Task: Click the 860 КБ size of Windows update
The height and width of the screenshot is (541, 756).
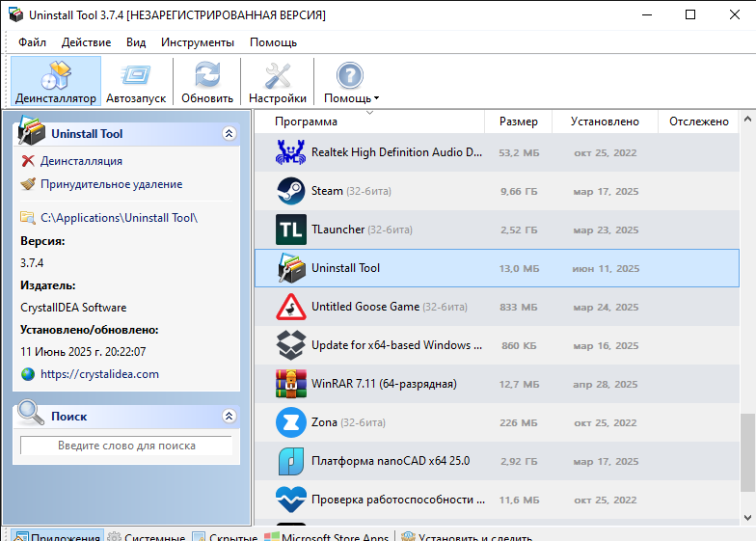Action: [x=519, y=345]
